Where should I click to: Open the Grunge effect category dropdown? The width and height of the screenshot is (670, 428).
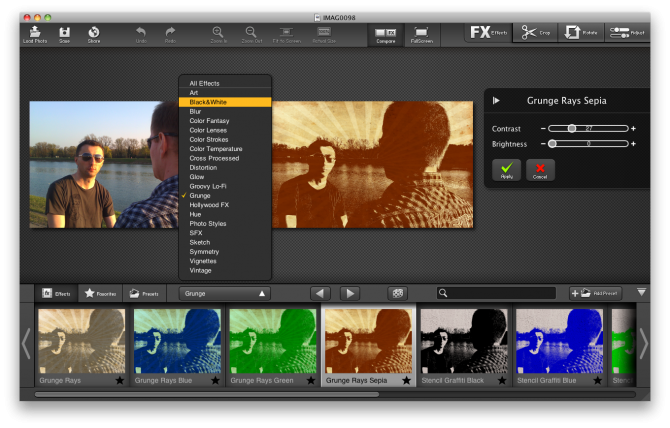[224, 293]
